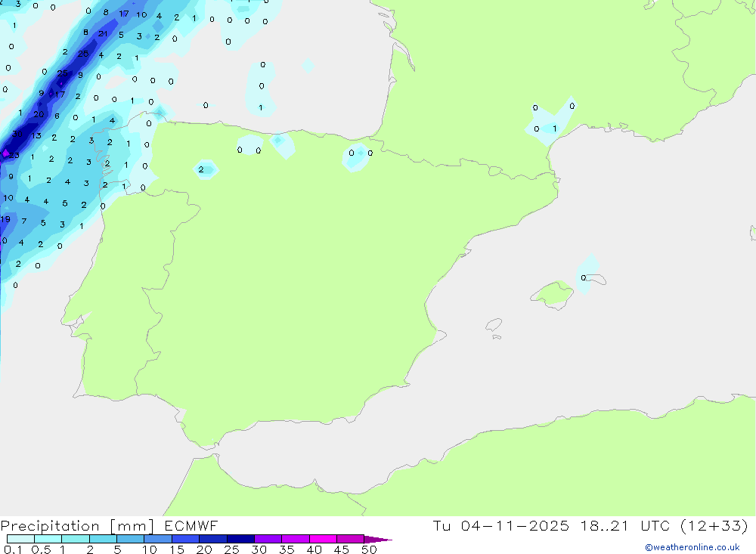
Task: Click the 2–5 mm legend color box
Action: click(x=103, y=539)
